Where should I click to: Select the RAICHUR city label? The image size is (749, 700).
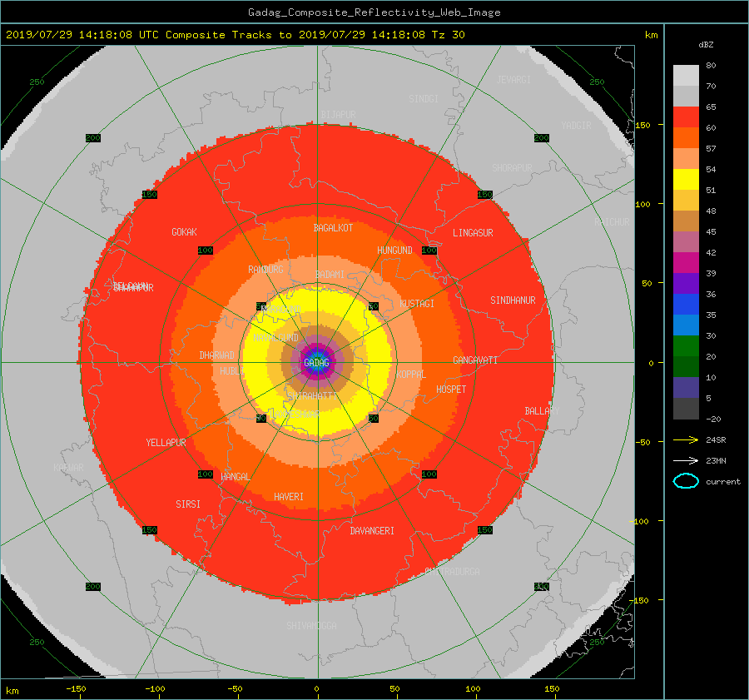[x=612, y=222]
